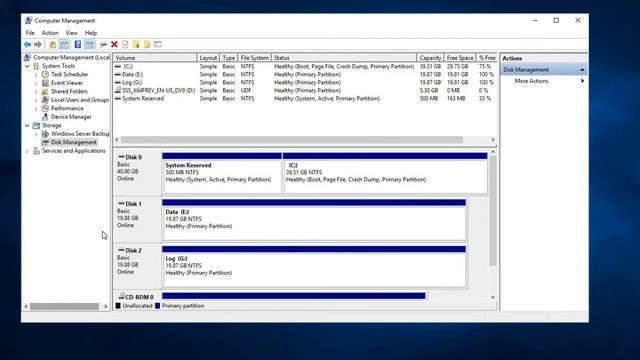The image size is (640, 360).
Task: Select the Disk Management tree icon
Action: (45, 142)
